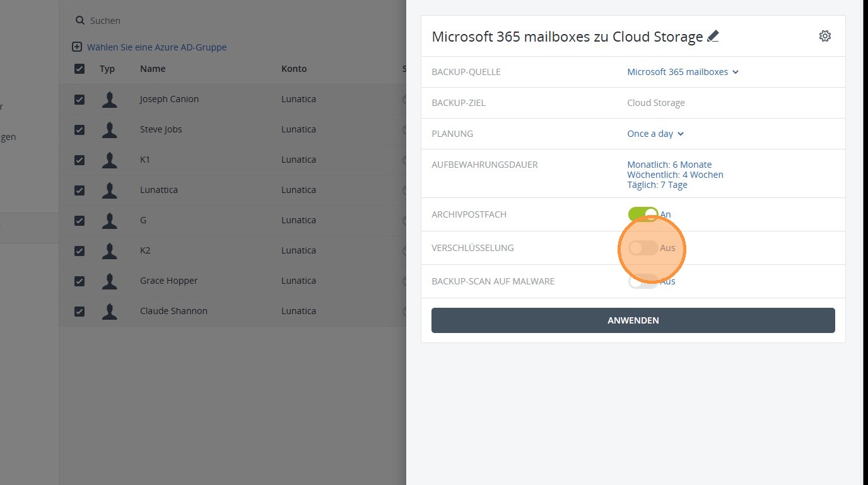Click the Anwenden button

(x=633, y=320)
